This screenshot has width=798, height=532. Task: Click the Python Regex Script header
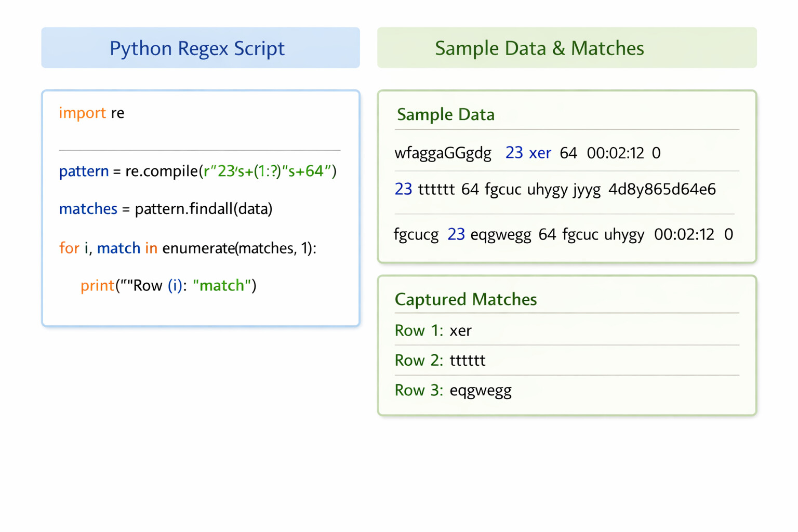(201, 48)
